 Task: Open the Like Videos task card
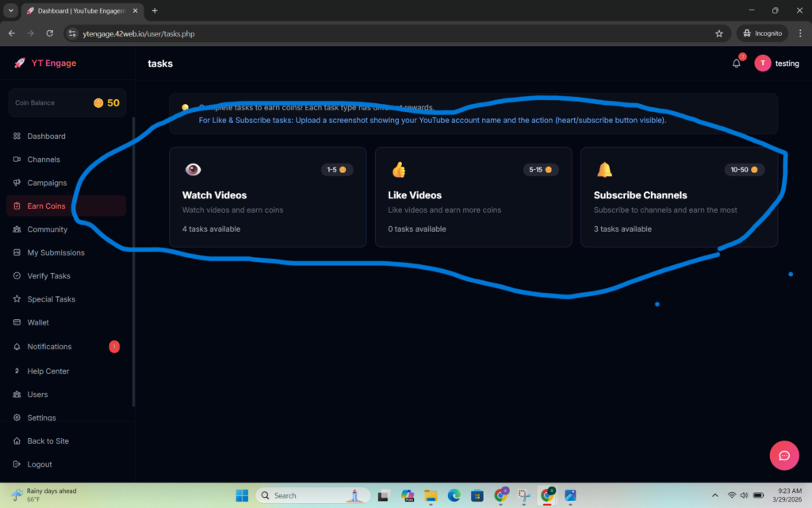pyautogui.click(x=473, y=197)
